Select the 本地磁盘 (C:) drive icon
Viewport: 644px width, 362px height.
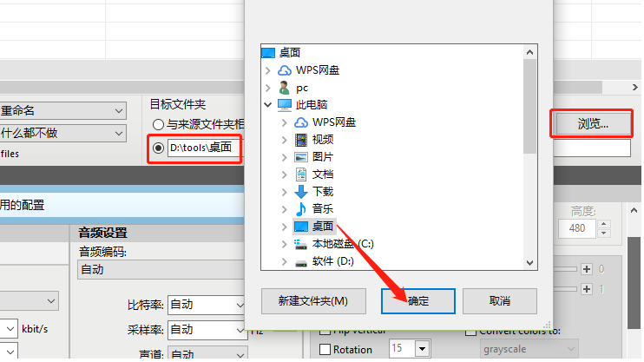tap(300, 244)
